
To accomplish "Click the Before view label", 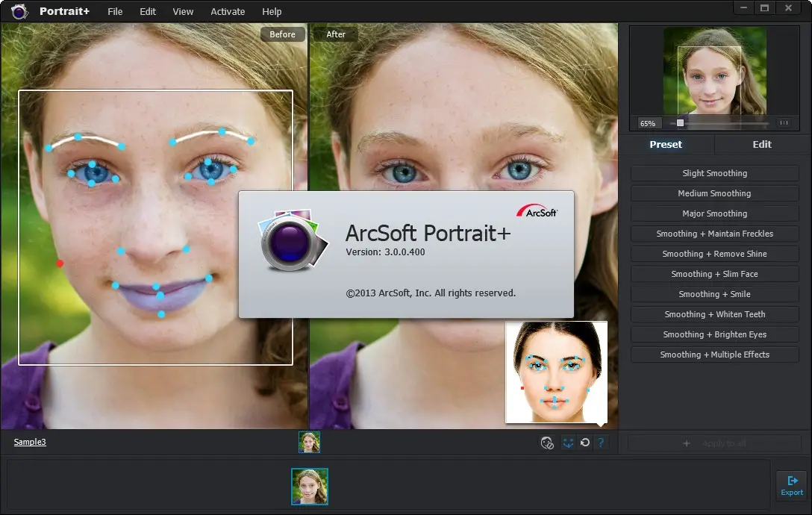I will (x=282, y=34).
